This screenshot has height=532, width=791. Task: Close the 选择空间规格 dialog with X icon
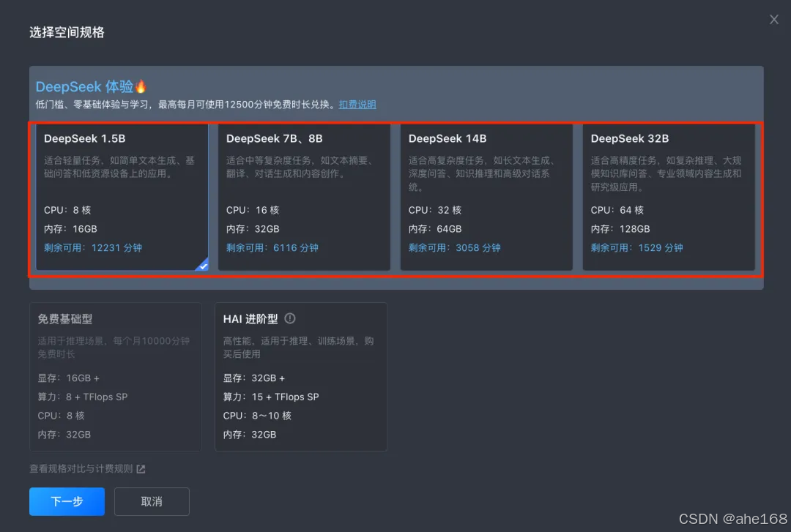click(774, 20)
